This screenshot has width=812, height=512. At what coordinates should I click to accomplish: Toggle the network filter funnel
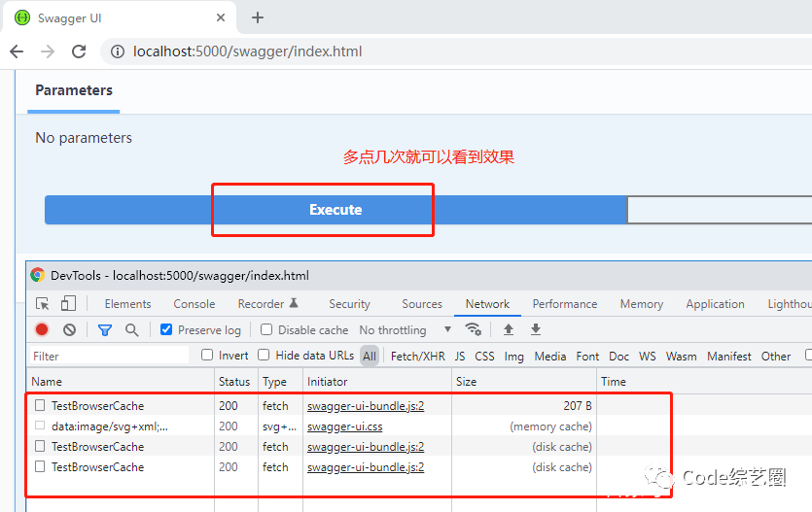(105, 330)
